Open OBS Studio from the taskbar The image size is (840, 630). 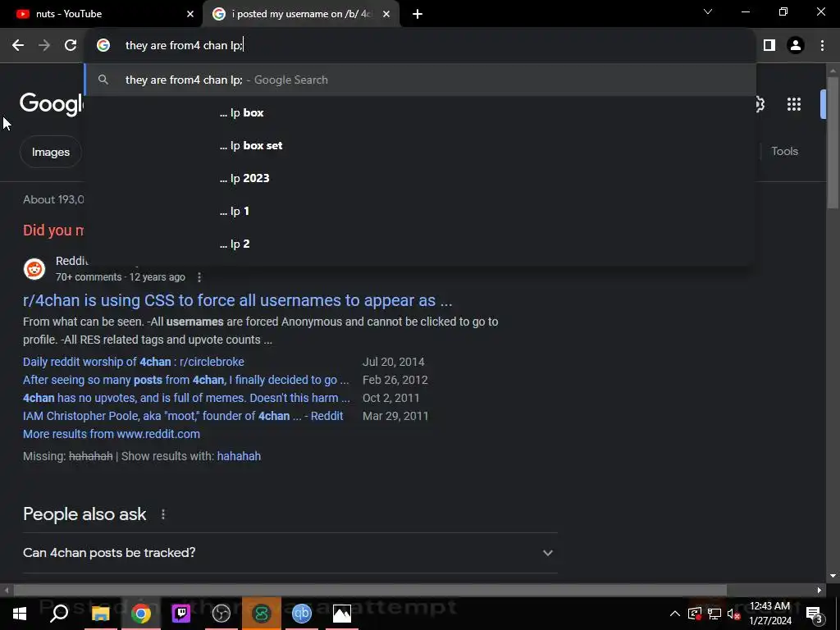coord(221,614)
